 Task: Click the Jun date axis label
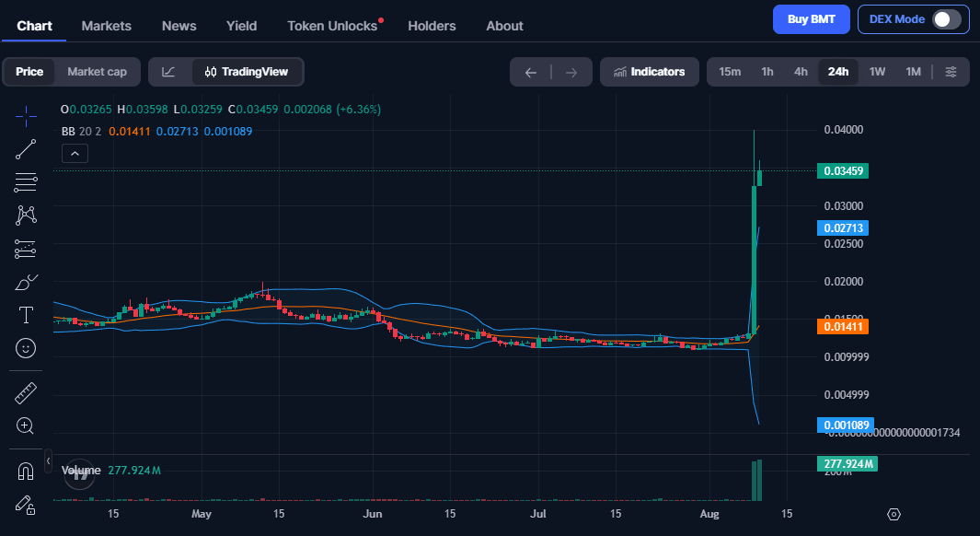coord(373,514)
